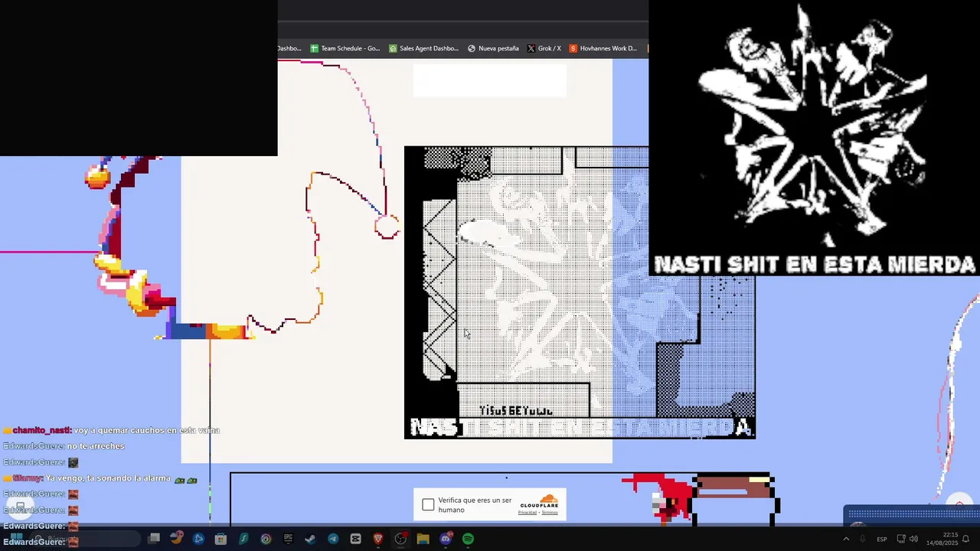Open the Hovhannes Work bookmark
The height and width of the screenshot is (551, 980).
(x=603, y=48)
